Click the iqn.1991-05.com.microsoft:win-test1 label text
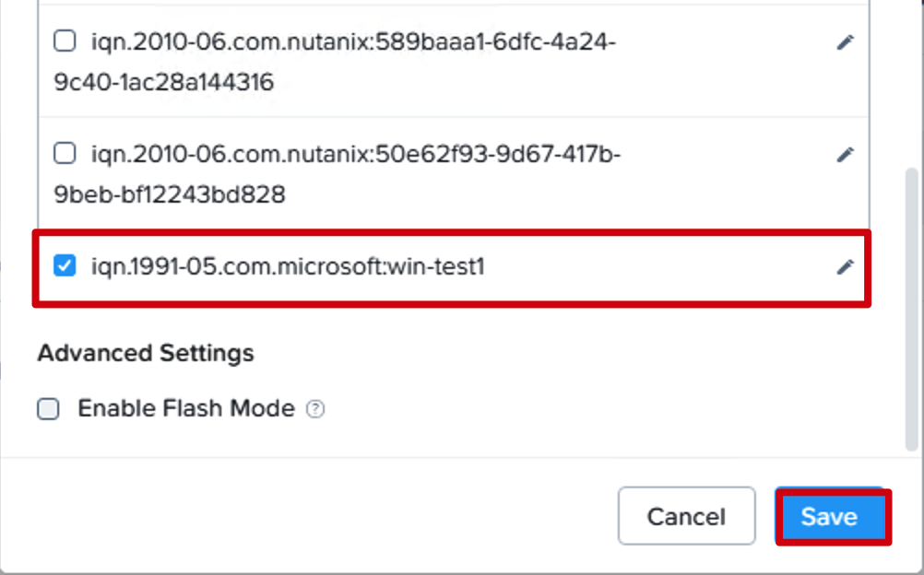The width and height of the screenshot is (924, 575). 288,267
